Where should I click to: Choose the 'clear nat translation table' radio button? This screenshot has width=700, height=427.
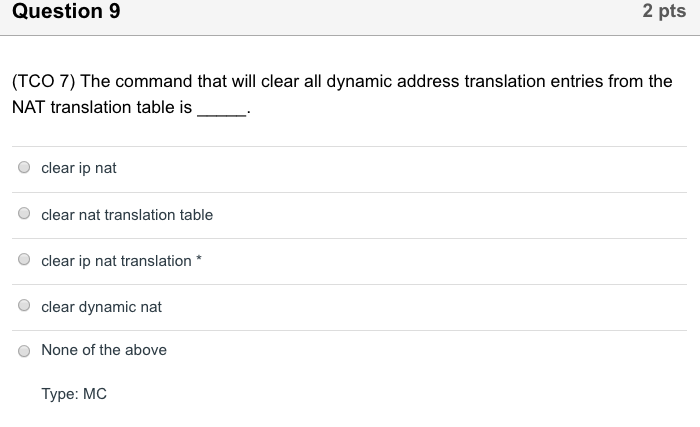(24, 214)
